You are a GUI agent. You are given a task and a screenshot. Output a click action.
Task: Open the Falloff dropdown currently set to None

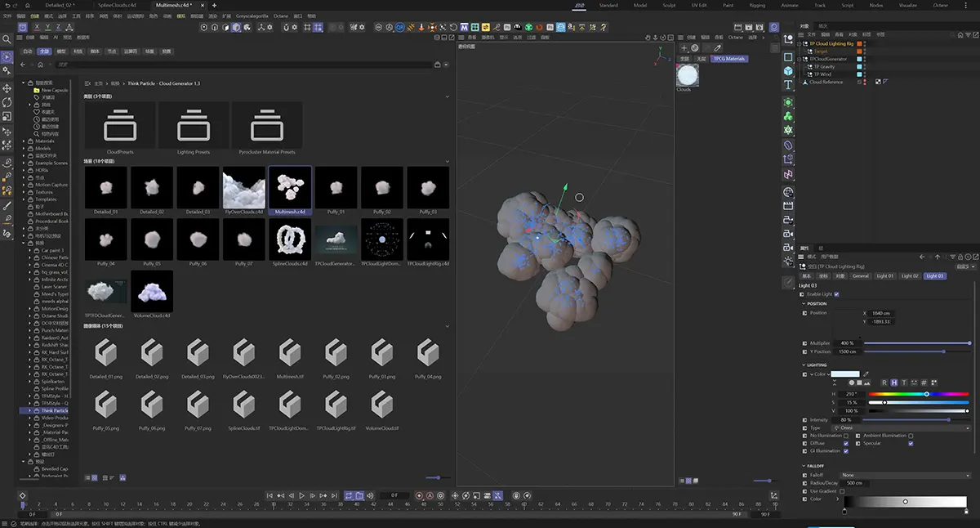point(904,475)
